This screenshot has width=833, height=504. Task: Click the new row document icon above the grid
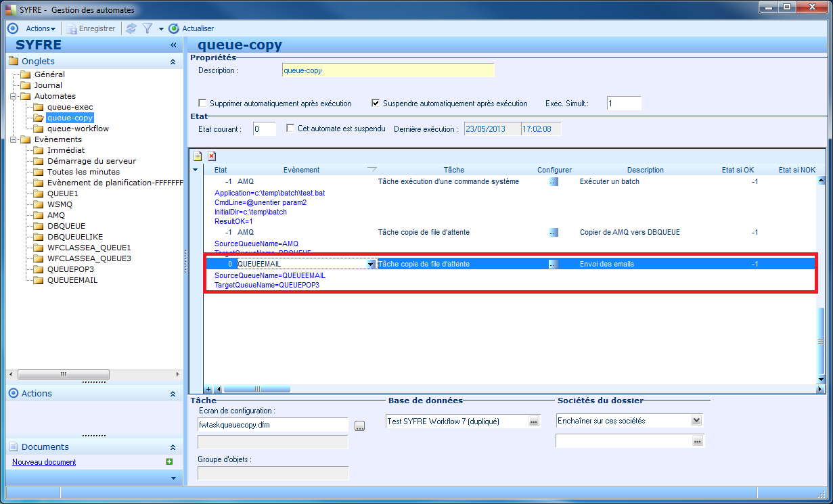tap(198, 156)
